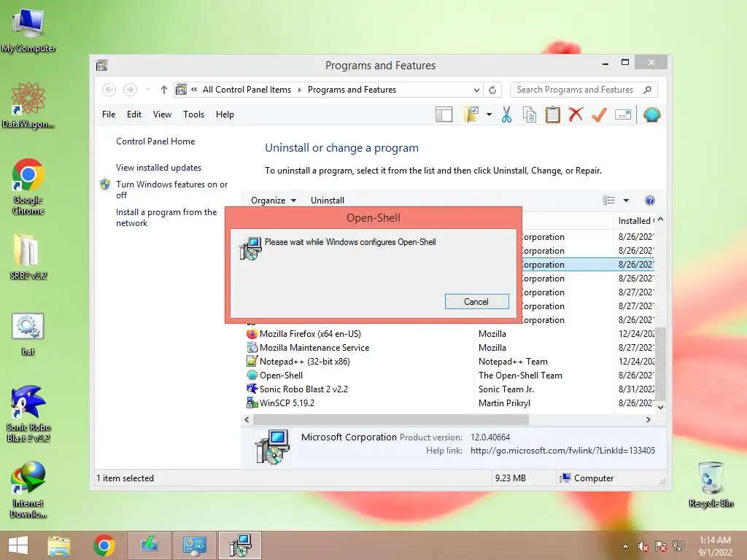The width and height of the screenshot is (747, 560).
Task: Click Turn Windows features on or off
Action: (171, 190)
